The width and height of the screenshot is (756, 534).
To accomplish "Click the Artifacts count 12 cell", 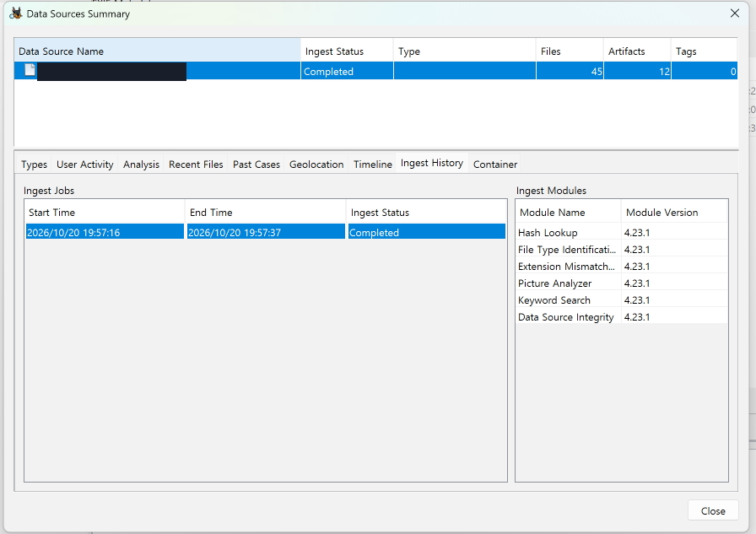I will click(637, 72).
